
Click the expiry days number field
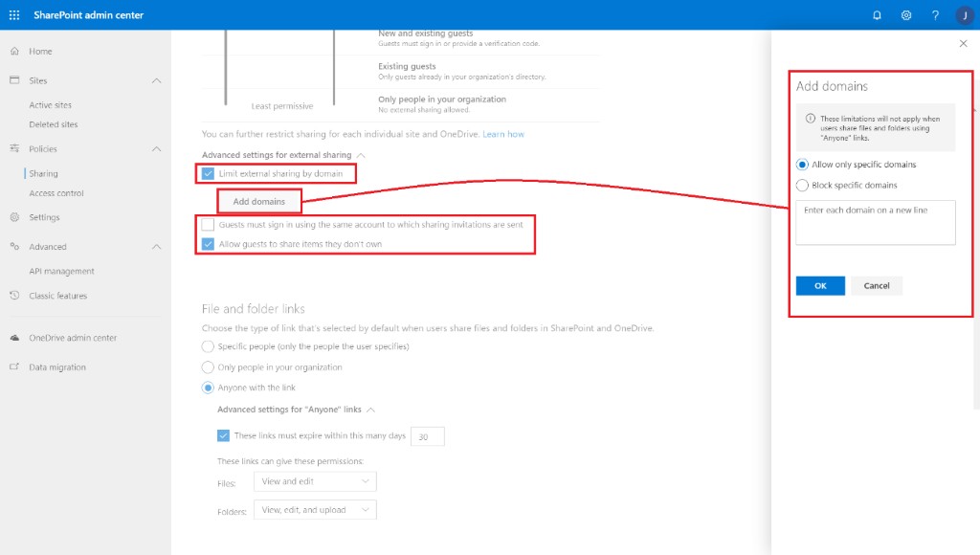428,436
